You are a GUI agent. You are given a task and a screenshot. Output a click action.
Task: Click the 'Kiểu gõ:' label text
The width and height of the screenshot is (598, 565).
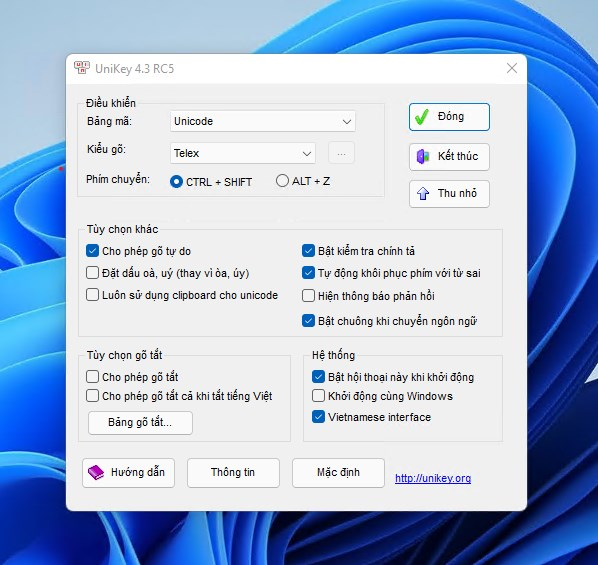(106, 149)
